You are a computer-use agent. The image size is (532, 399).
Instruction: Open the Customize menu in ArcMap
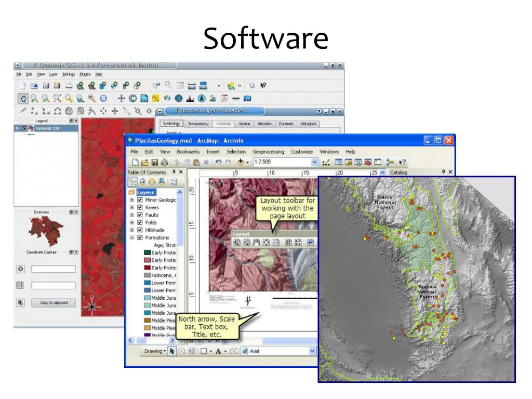pos(302,152)
